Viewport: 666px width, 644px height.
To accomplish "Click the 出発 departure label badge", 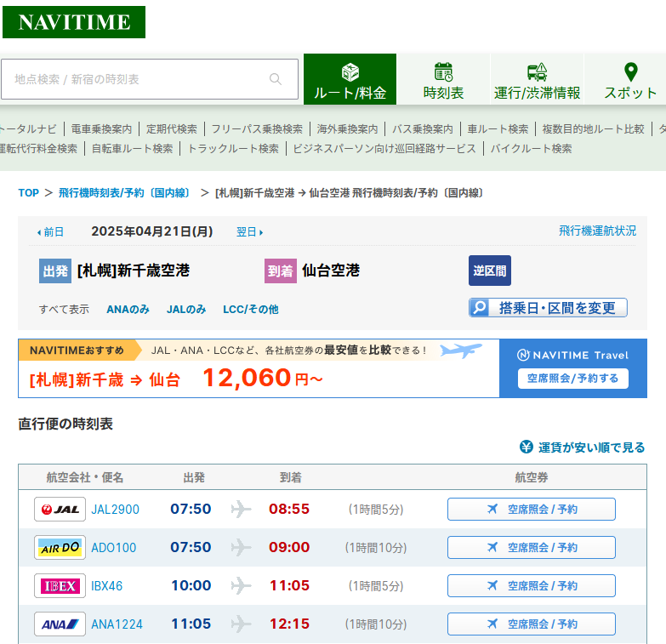I will pyautogui.click(x=55, y=271).
